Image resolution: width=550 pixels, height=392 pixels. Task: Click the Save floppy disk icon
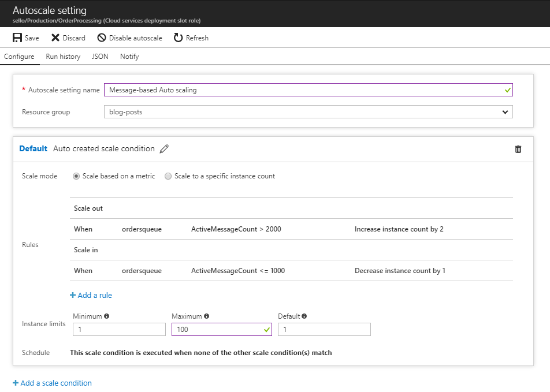(17, 38)
